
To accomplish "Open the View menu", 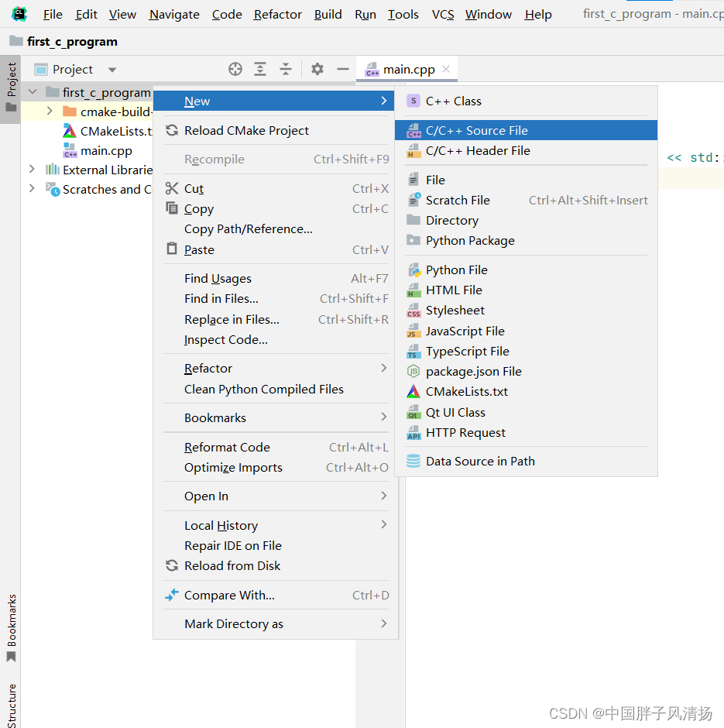I will 122,15.
